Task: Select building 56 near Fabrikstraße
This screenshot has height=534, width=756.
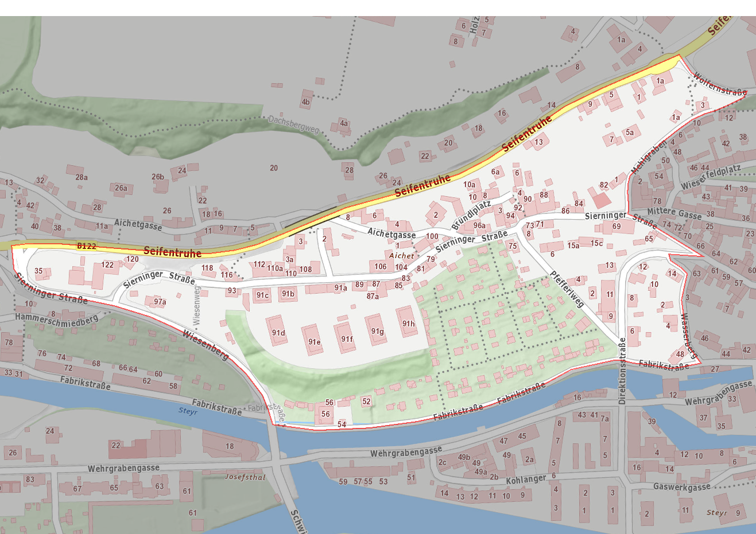Action: coord(325,414)
